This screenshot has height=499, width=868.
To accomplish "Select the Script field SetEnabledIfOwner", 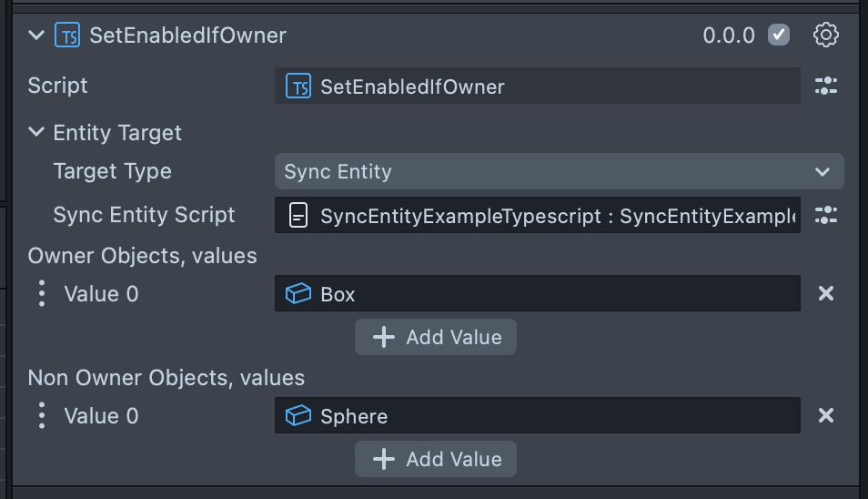I will [x=537, y=87].
